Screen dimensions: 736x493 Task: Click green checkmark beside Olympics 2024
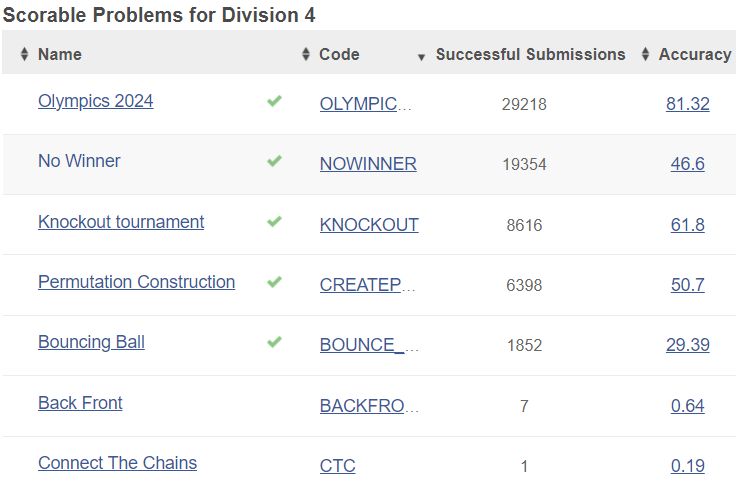(274, 101)
